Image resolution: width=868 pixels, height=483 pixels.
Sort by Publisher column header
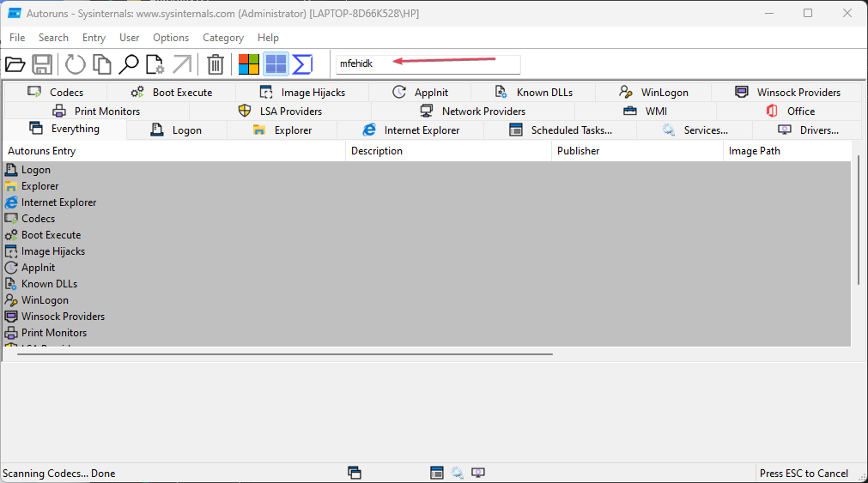click(637, 151)
